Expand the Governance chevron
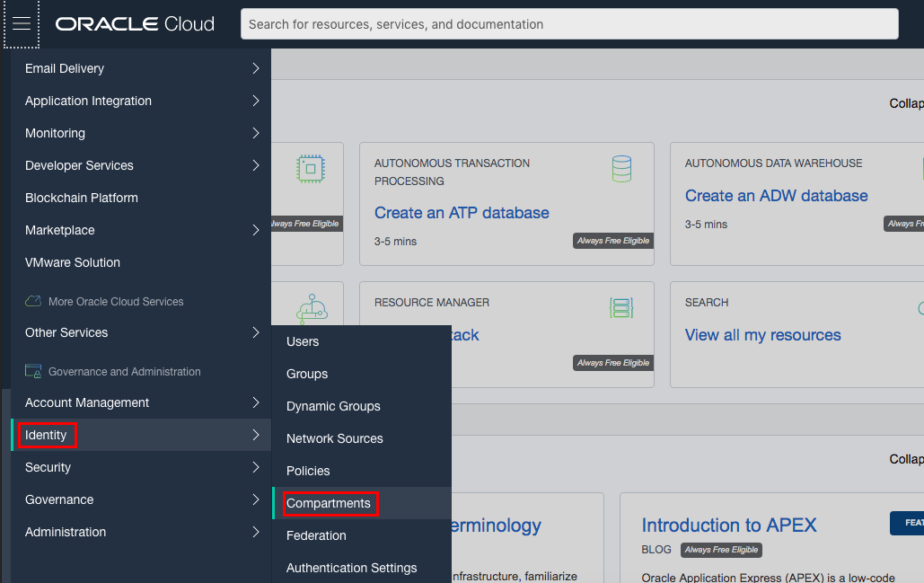 tap(256, 499)
